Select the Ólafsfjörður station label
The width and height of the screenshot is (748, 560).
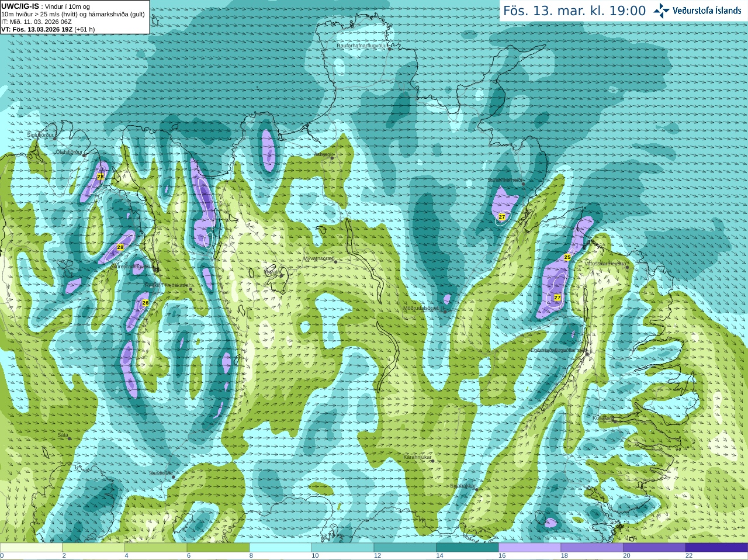(x=69, y=152)
